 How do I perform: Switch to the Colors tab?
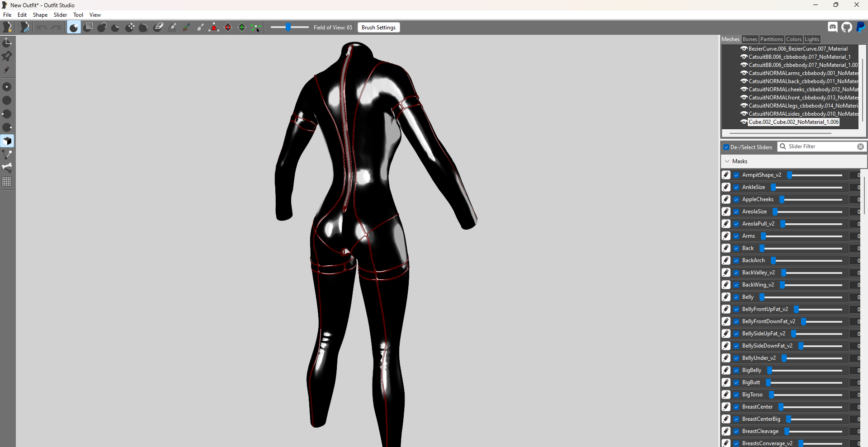(794, 39)
